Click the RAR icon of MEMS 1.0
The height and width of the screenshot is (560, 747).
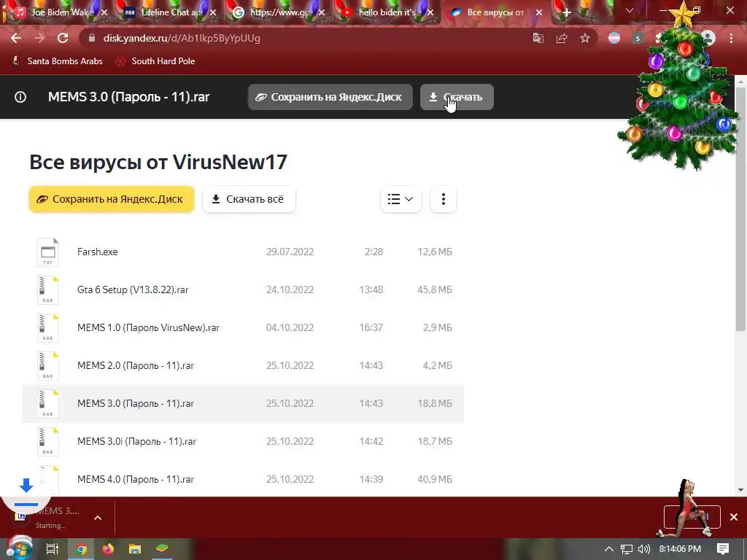(48, 327)
